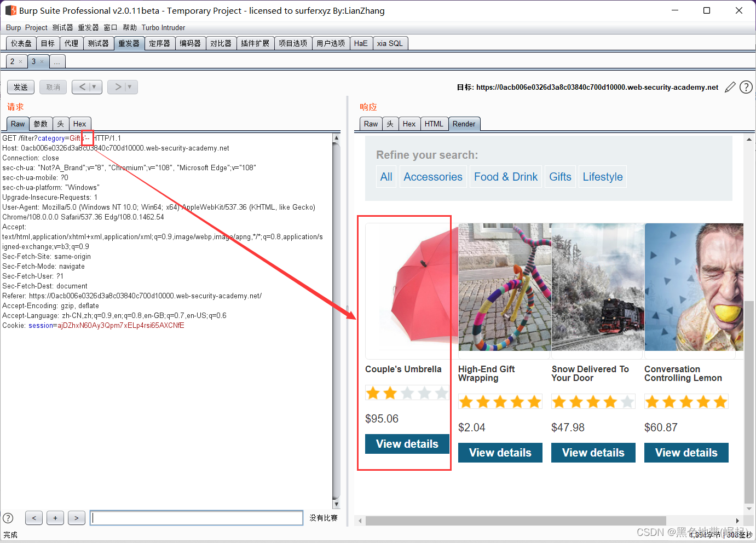Viewport: 756px width, 543px height.
Task: Click the wrapped bicycle product image
Action: [505, 287]
